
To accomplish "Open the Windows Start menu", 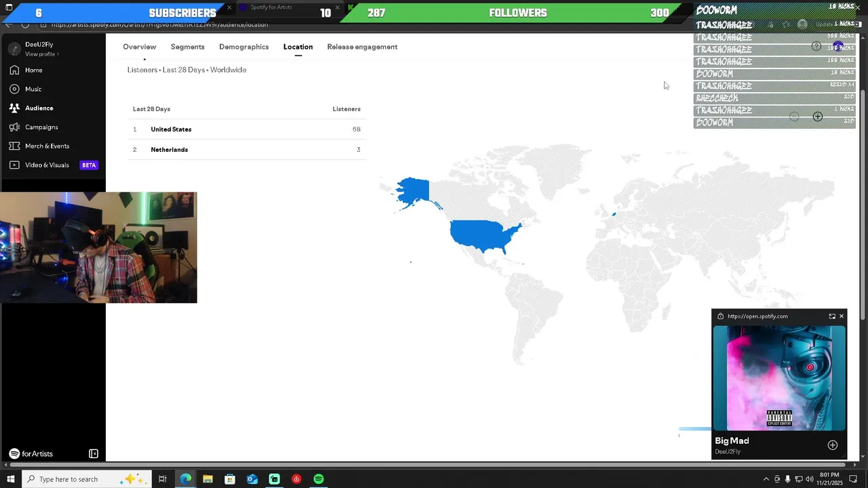I will 9,479.
